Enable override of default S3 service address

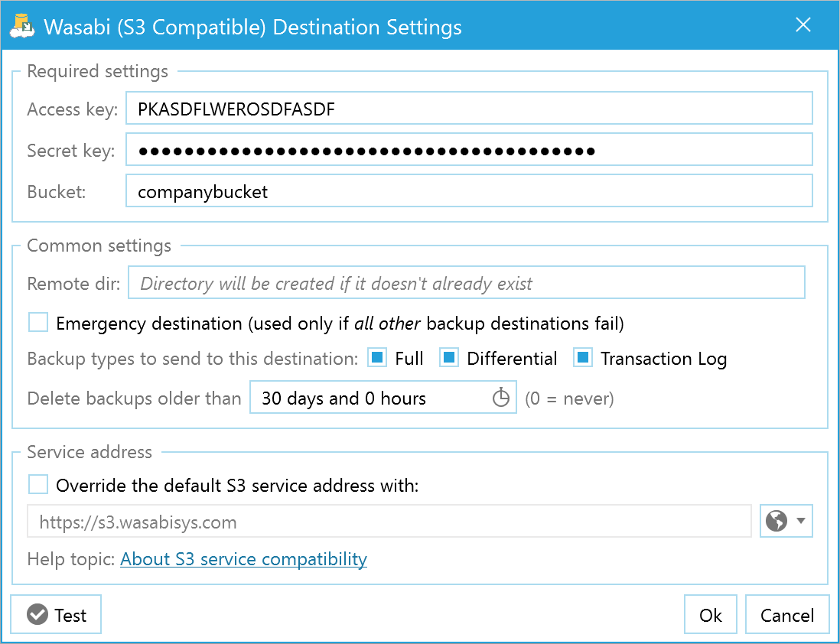38,484
